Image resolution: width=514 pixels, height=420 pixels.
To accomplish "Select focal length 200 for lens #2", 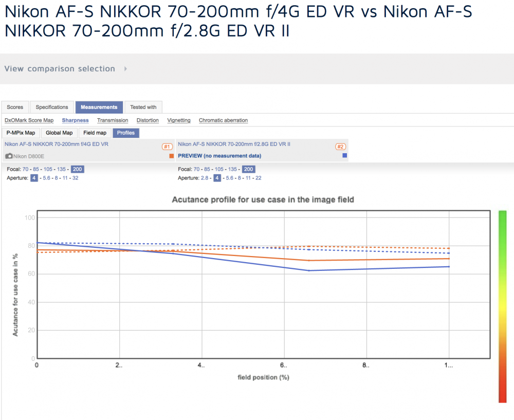I will (248, 169).
